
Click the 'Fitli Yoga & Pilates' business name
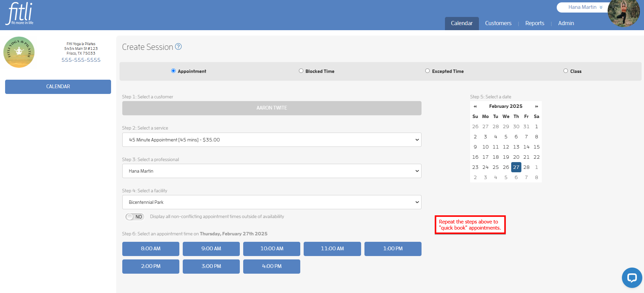pyautogui.click(x=81, y=44)
